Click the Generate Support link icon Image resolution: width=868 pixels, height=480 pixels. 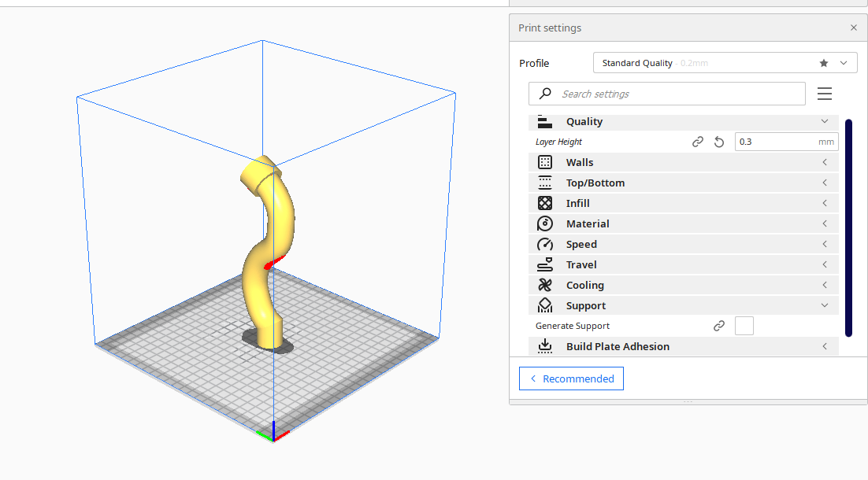coord(718,327)
